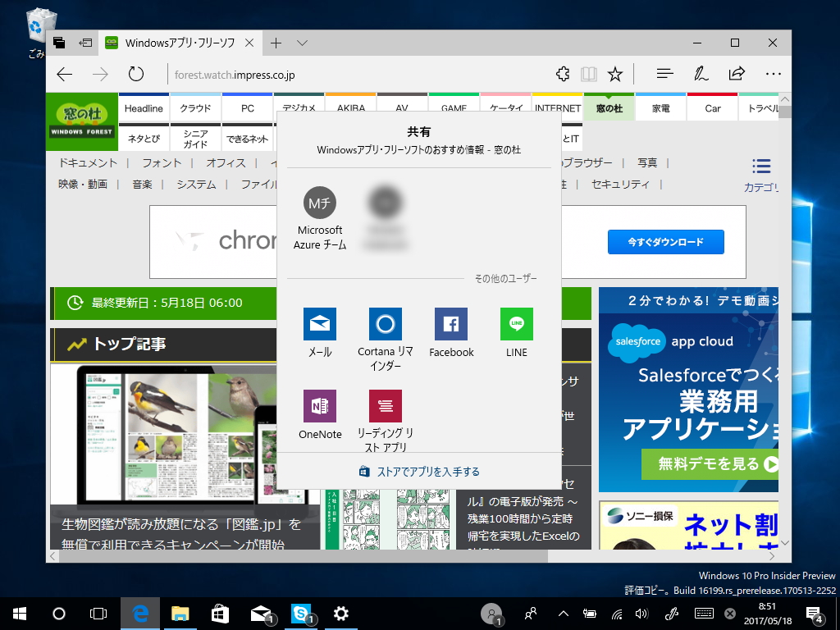
Task: Toggle reading view for this page
Action: click(x=588, y=74)
